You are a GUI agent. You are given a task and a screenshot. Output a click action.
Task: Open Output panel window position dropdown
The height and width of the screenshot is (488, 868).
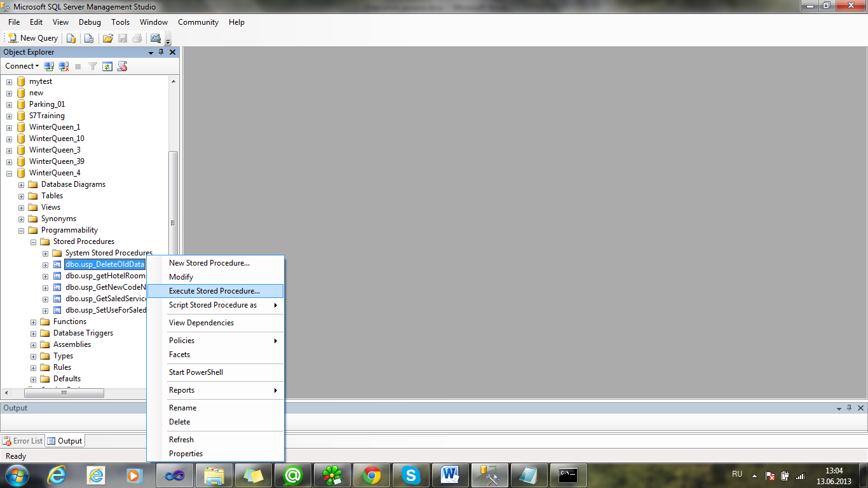[839, 408]
